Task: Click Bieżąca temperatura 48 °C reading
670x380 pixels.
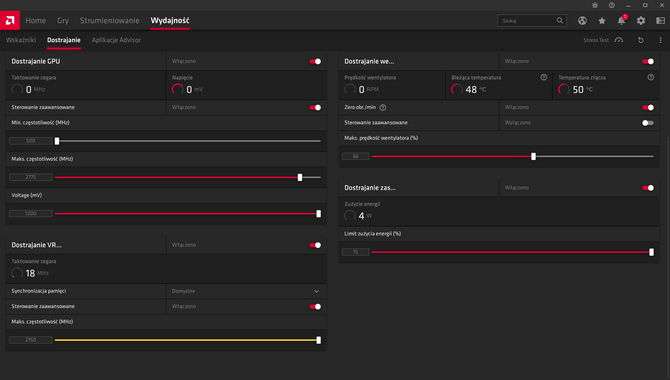Action: tap(469, 89)
